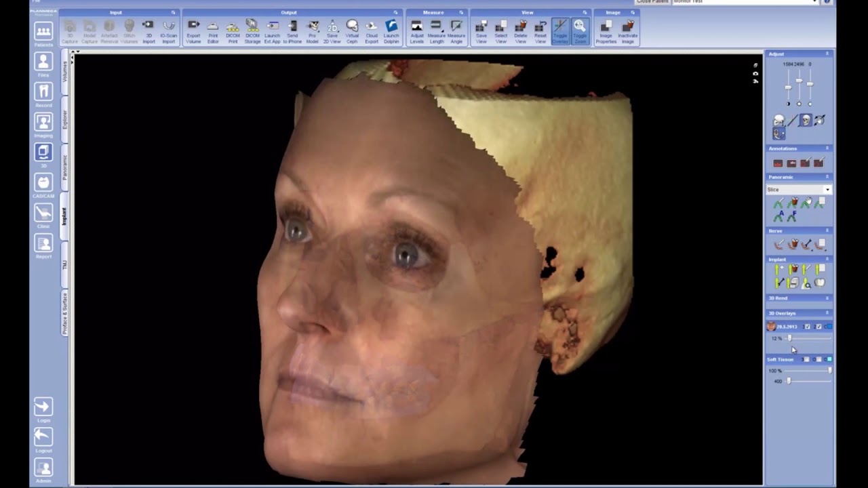This screenshot has width=868, height=488.
Task: Toggle the first Soft Tissue checkbox
Action: click(806, 359)
